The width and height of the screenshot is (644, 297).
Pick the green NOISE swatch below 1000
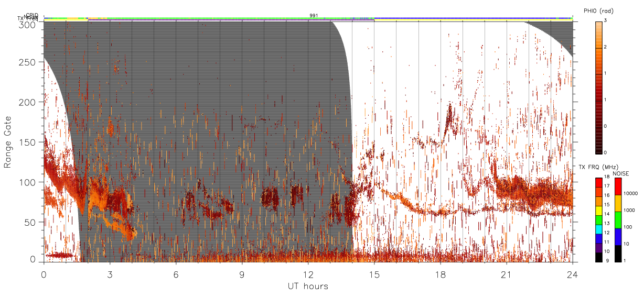click(x=618, y=220)
